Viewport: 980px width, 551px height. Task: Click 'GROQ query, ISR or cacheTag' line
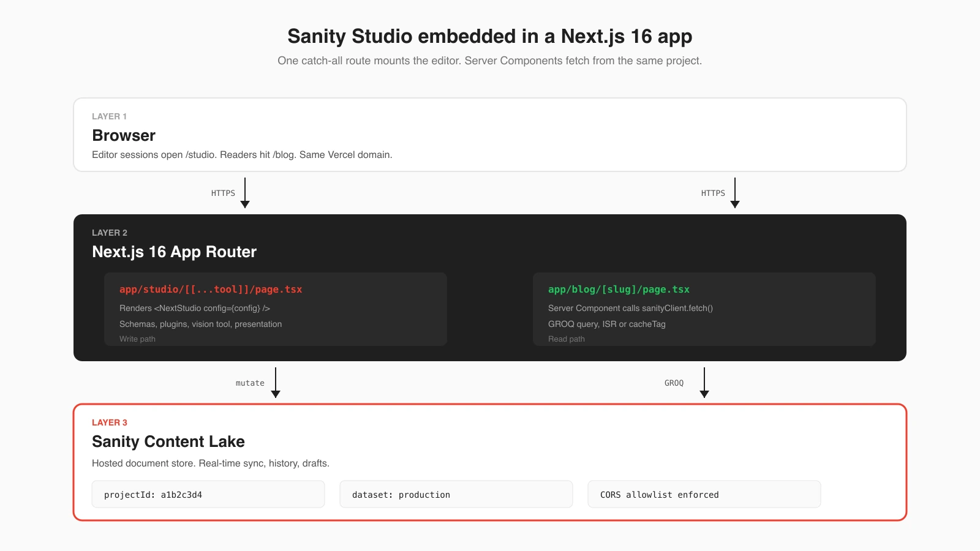coord(607,324)
